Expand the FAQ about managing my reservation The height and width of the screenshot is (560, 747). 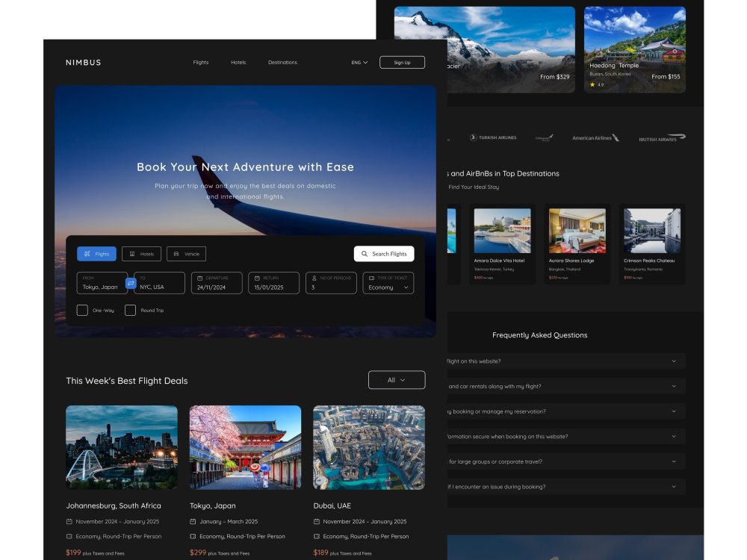tap(566, 411)
